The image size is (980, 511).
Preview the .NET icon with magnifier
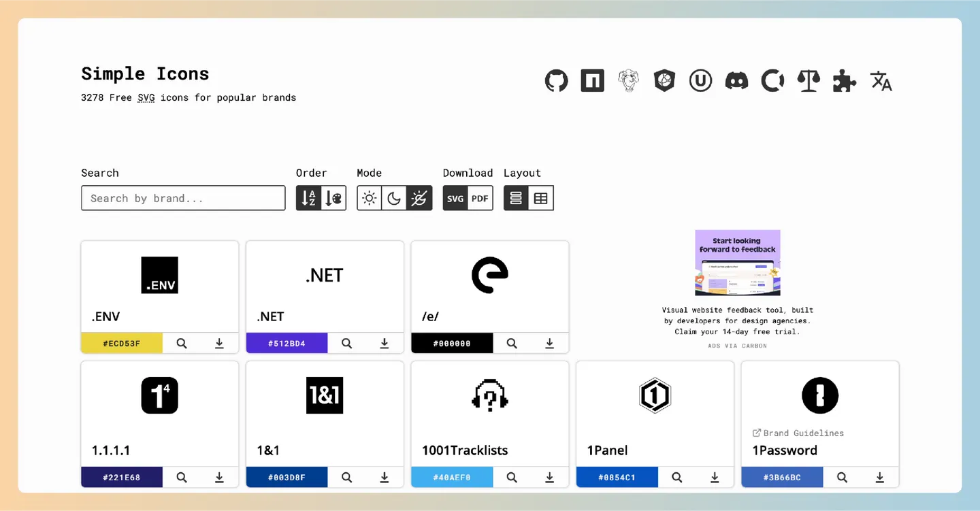(346, 344)
